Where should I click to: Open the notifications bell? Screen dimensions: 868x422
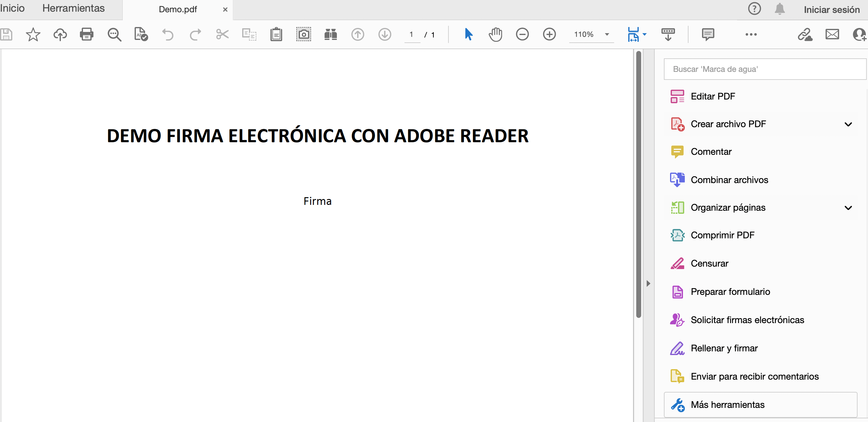click(x=780, y=9)
